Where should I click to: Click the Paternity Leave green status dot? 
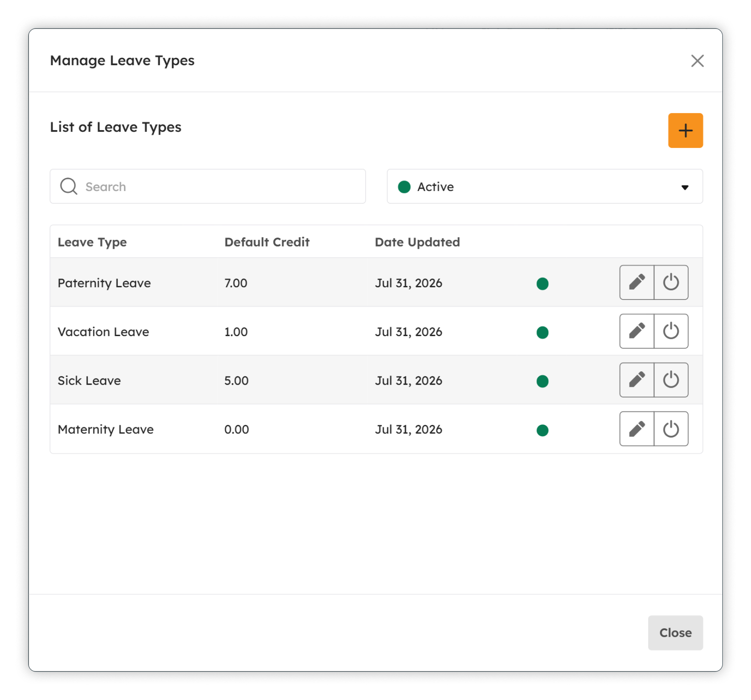(543, 284)
